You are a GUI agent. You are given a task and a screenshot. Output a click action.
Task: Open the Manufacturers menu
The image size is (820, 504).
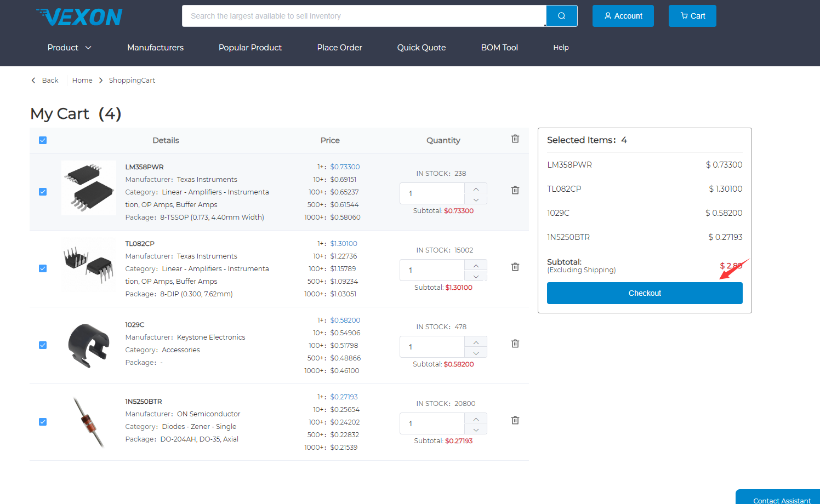tap(155, 48)
